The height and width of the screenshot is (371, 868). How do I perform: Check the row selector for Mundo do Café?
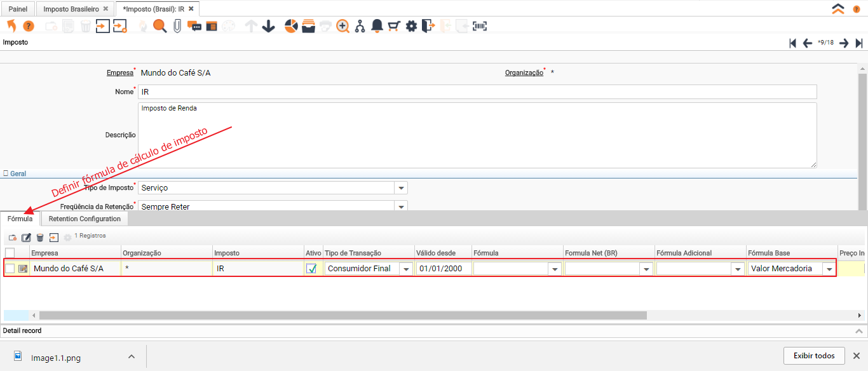pyautogui.click(x=10, y=269)
